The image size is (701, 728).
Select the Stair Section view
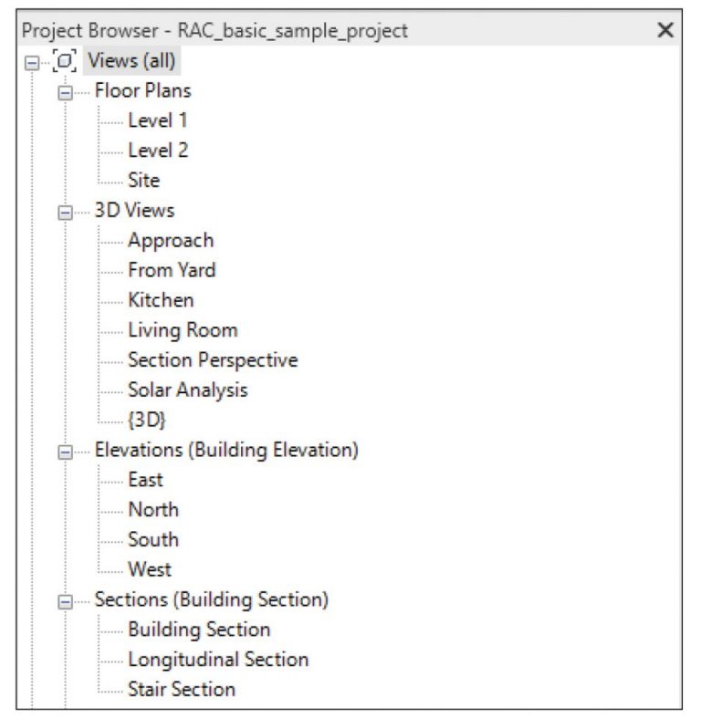[x=182, y=690]
